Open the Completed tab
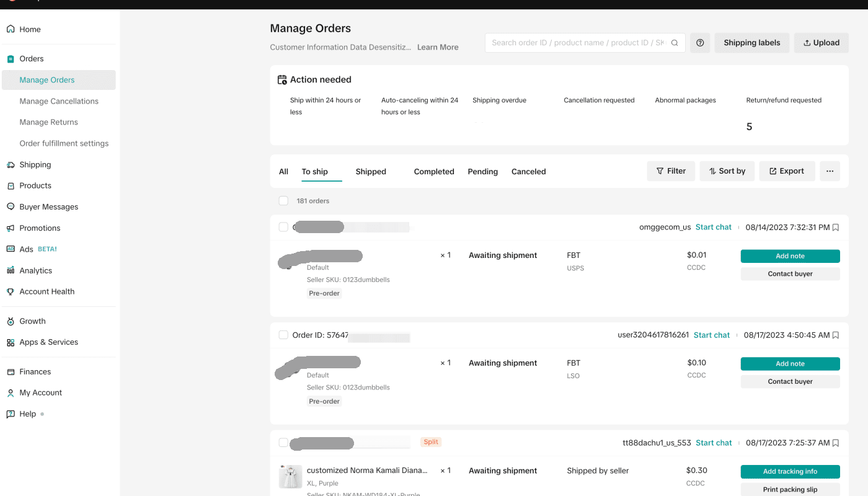Image resolution: width=868 pixels, height=496 pixels. (x=434, y=172)
